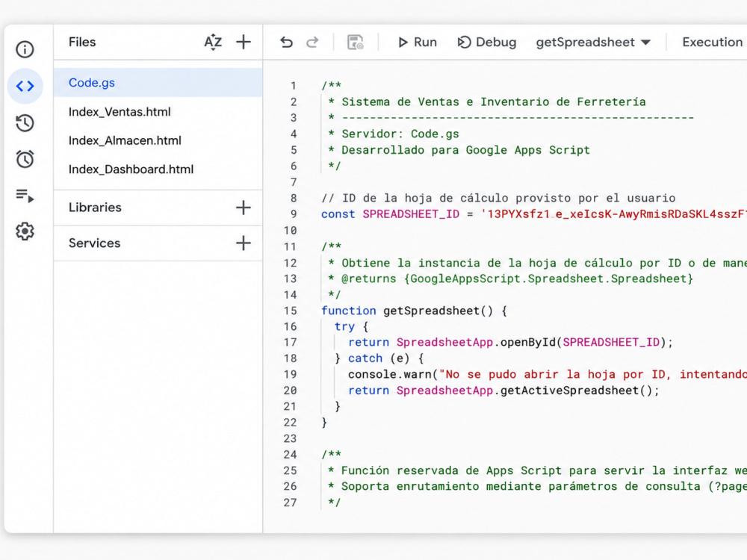Click the ID comment on line 8
747x560 pixels.
tap(498, 198)
